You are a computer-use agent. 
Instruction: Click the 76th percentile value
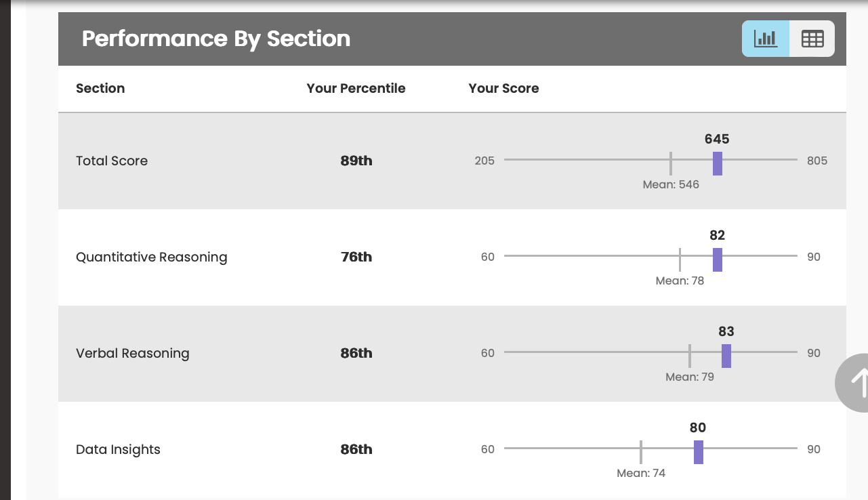click(356, 257)
